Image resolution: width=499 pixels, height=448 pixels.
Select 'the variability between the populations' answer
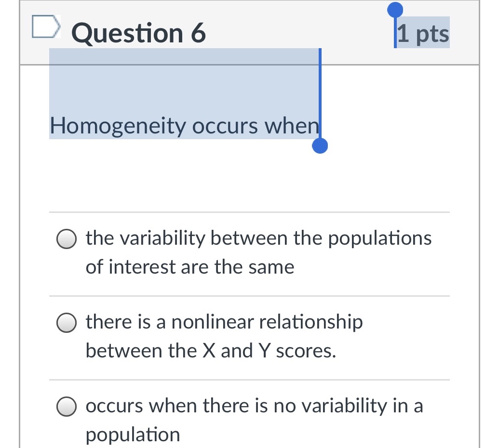coord(258,252)
